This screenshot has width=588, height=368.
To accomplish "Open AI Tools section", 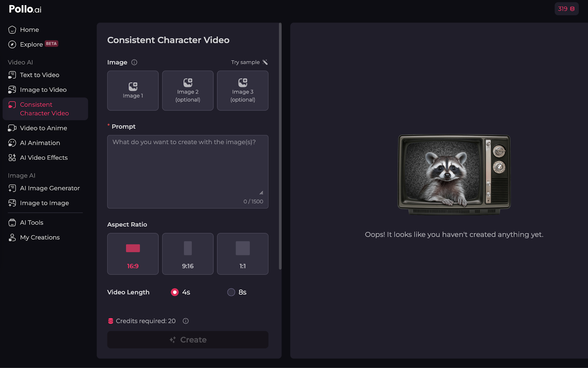I will point(32,223).
